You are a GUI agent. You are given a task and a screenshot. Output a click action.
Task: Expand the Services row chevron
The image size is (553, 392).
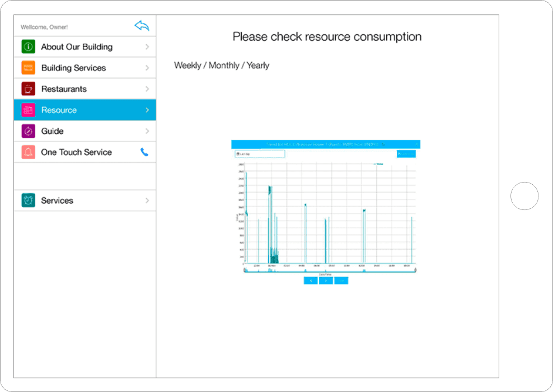point(147,200)
